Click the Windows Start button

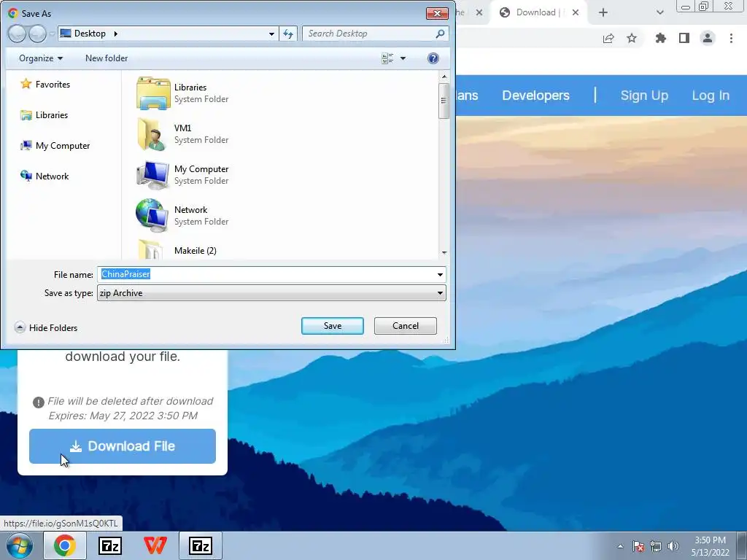(20, 545)
